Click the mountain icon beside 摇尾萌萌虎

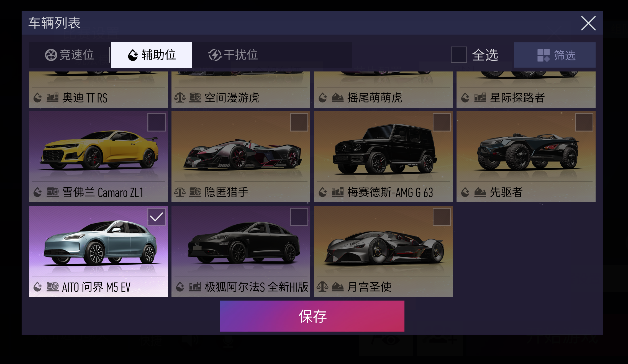[338, 98]
